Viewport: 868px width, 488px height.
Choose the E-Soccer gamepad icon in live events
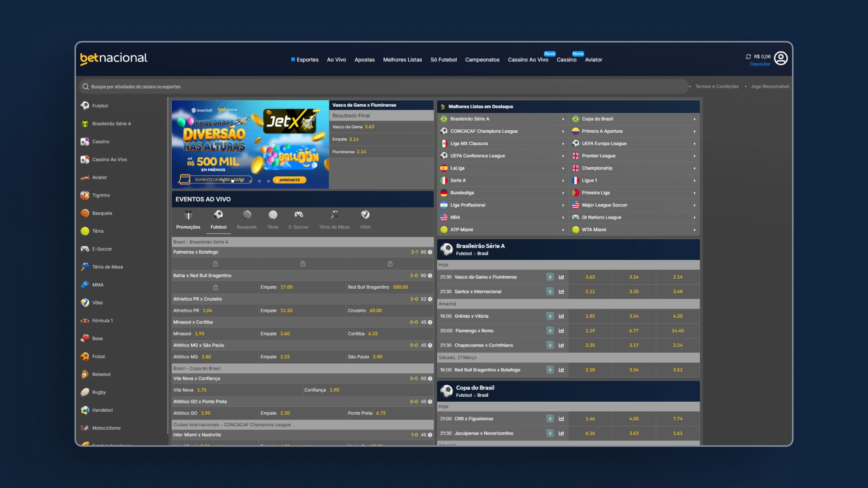pos(298,215)
